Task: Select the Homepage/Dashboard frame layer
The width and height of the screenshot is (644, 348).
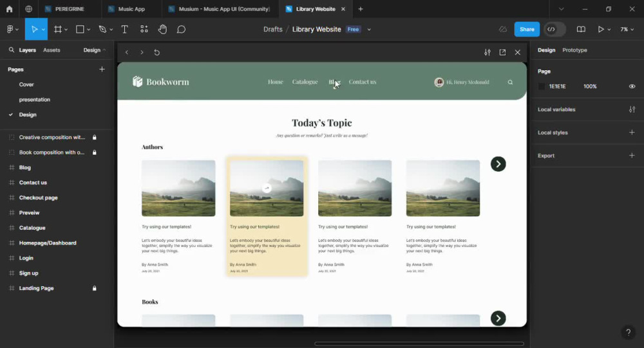Action: tap(48, 243)
